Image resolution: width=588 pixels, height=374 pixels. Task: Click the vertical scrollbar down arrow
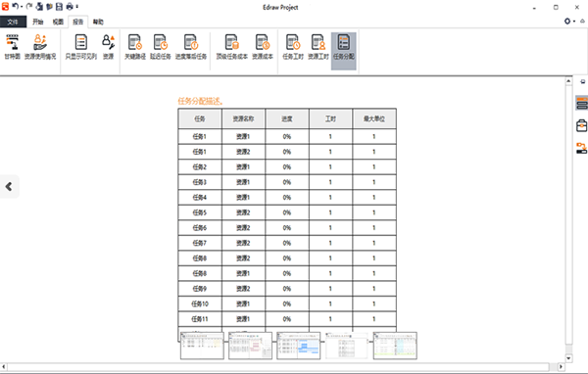(x=568, y=358)
